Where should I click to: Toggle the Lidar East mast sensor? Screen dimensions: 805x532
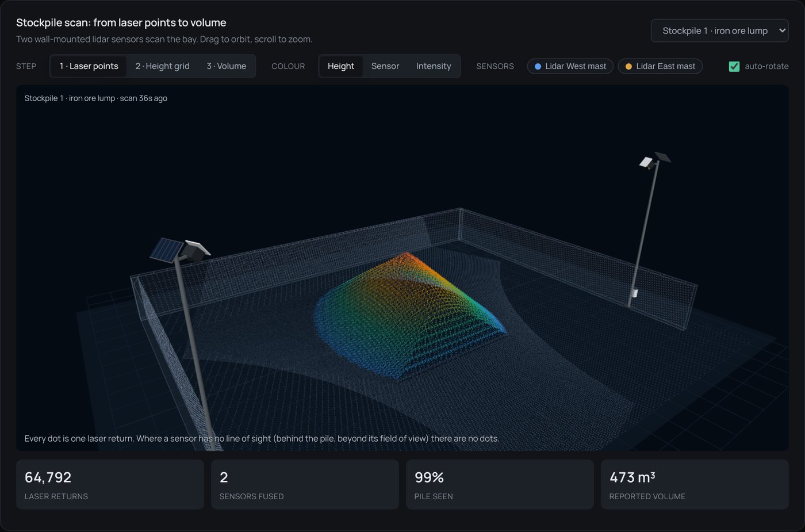pos(660,66)
